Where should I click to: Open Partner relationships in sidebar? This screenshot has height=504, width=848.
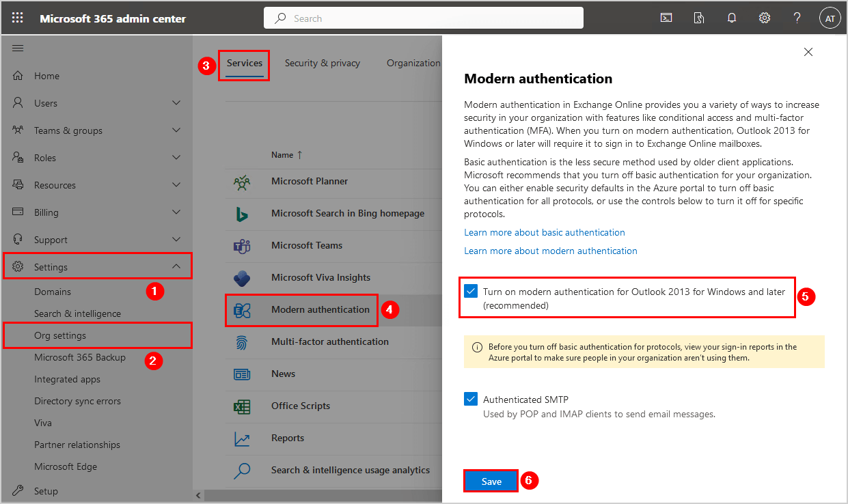pyautogui.click(x=77, y=445)
